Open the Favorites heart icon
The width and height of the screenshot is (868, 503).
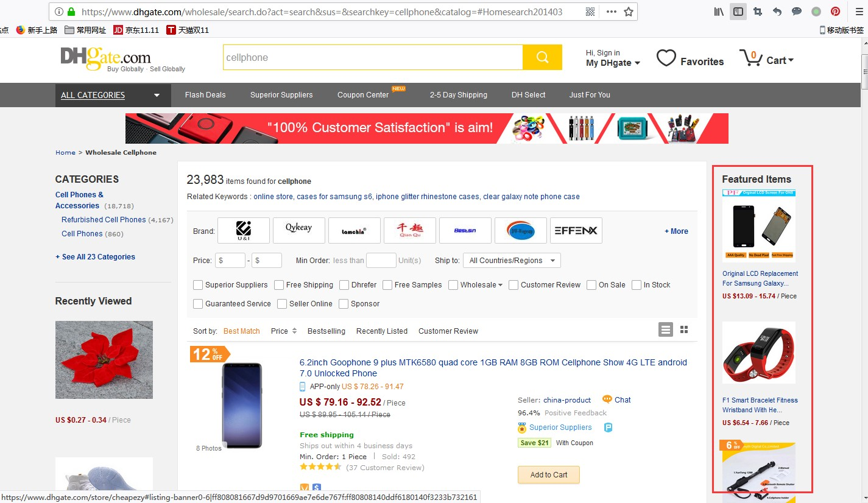666,58
